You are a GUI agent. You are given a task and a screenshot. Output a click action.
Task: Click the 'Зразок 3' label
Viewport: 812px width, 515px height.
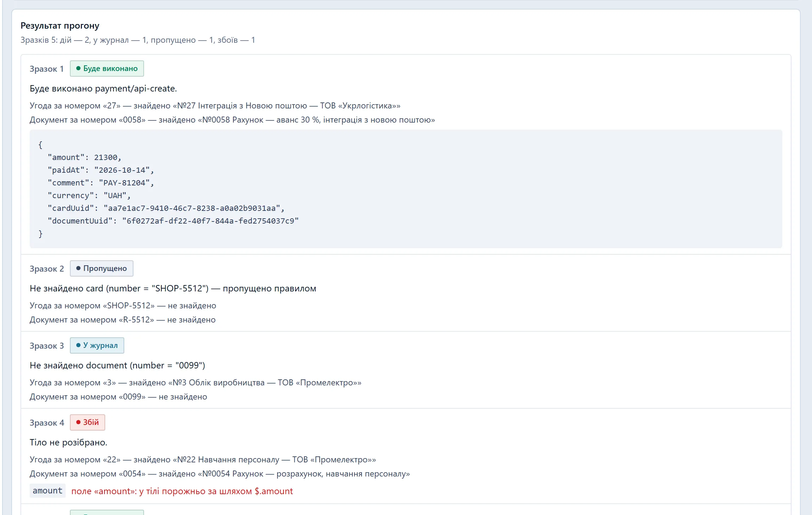(47, 346)
